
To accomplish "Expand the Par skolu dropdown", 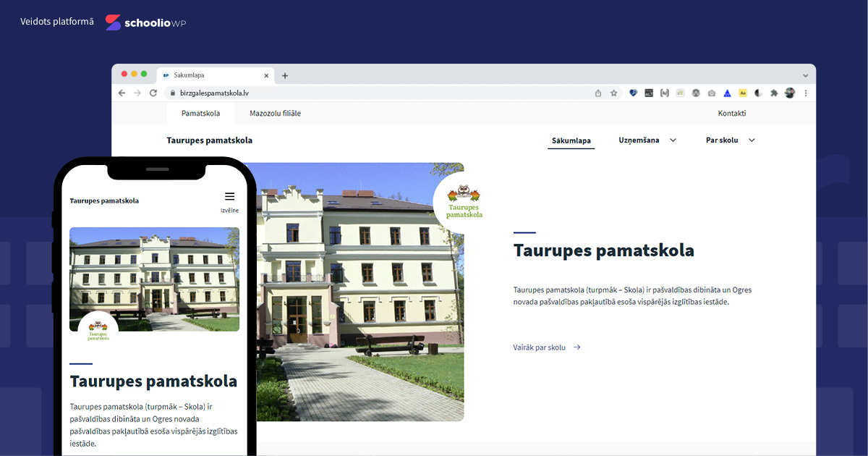I will [729, 140].
